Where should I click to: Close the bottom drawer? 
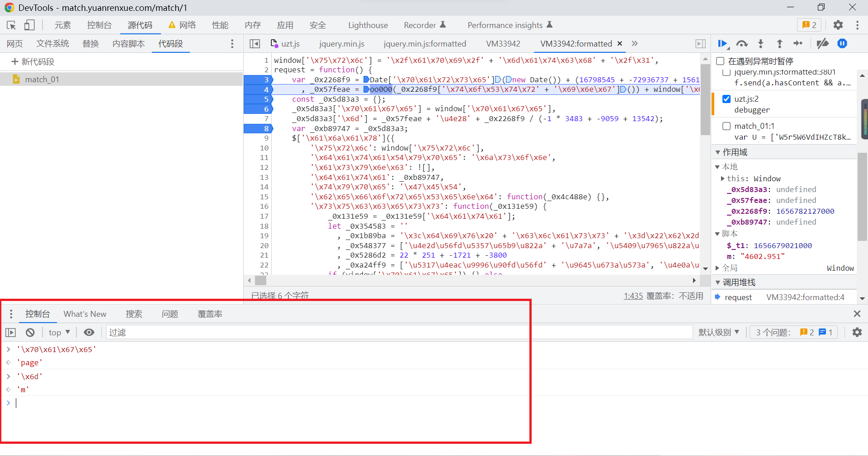[x=857, y=314]
